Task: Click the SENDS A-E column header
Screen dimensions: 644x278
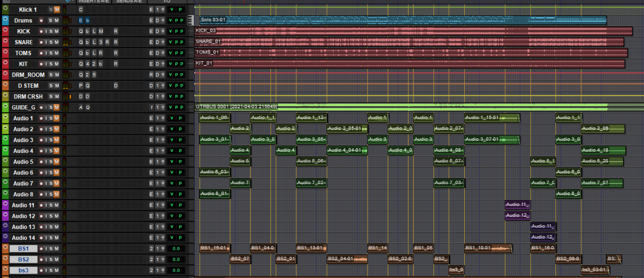Action: click(129, 2)
